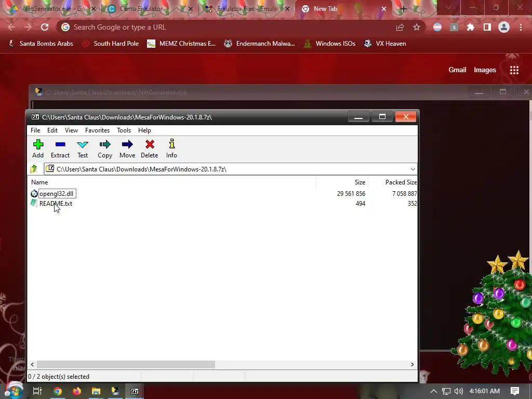This screenshot has height=399, width=532.
Task: Click inside the 7-Zip path field
Action: 231,169
